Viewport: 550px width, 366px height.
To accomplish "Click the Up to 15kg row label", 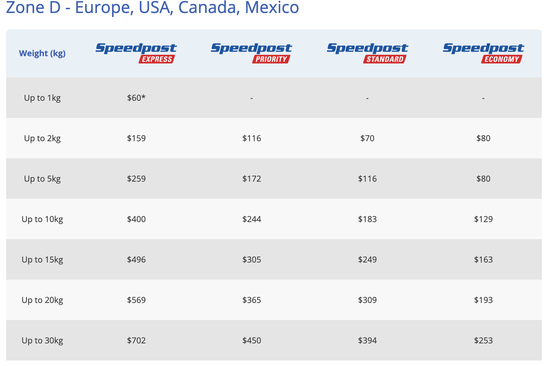I will coord(42,260).
